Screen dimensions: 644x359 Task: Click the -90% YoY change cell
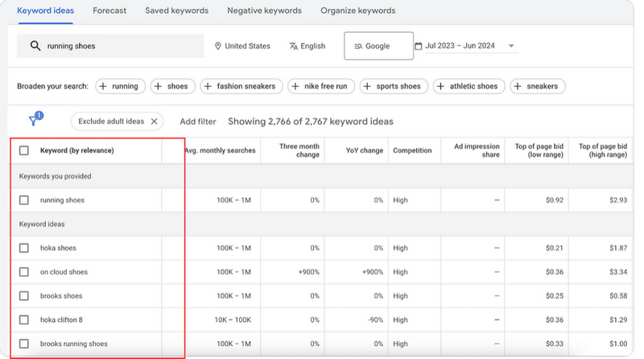pyautogui.click(x=375, y=320)
